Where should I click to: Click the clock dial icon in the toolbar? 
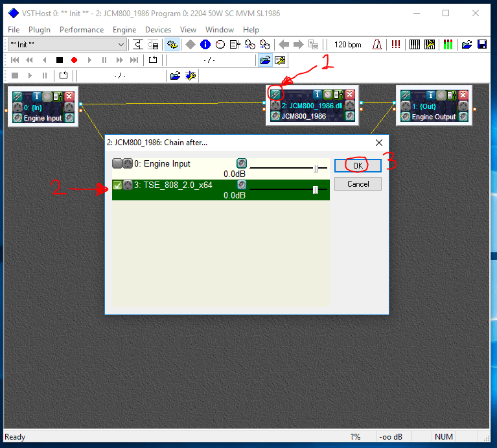click(x=220, y=44)
